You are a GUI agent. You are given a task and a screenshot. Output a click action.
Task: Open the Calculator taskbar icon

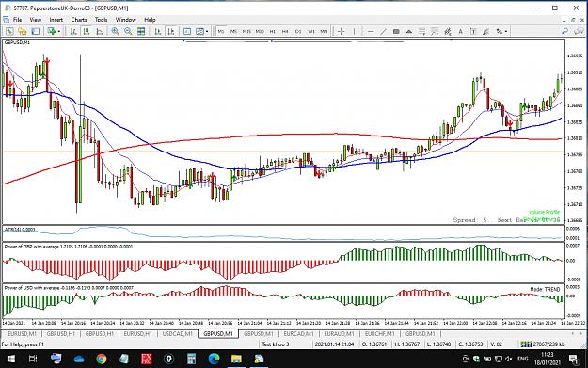click(191, 359)
